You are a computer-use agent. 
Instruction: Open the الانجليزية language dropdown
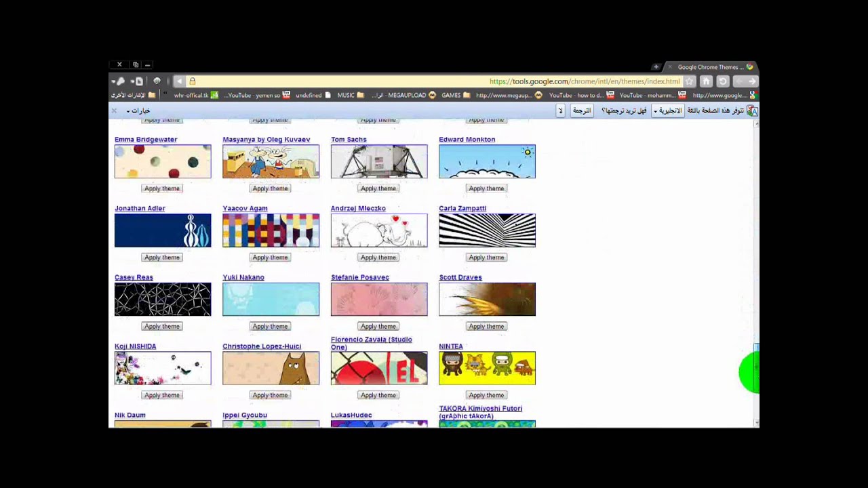pyautogui.click(x=667, y=110)
